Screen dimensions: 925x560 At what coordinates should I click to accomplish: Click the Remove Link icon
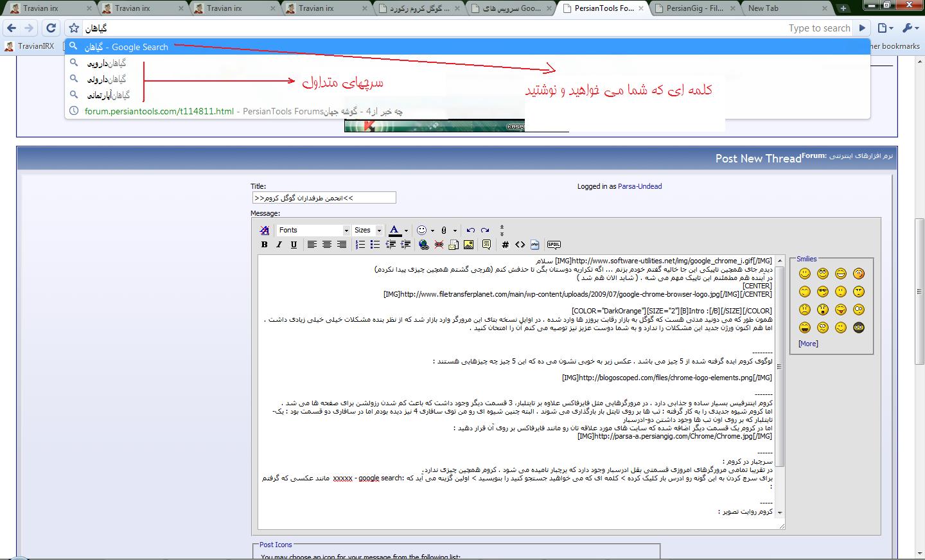click(439, 245)
